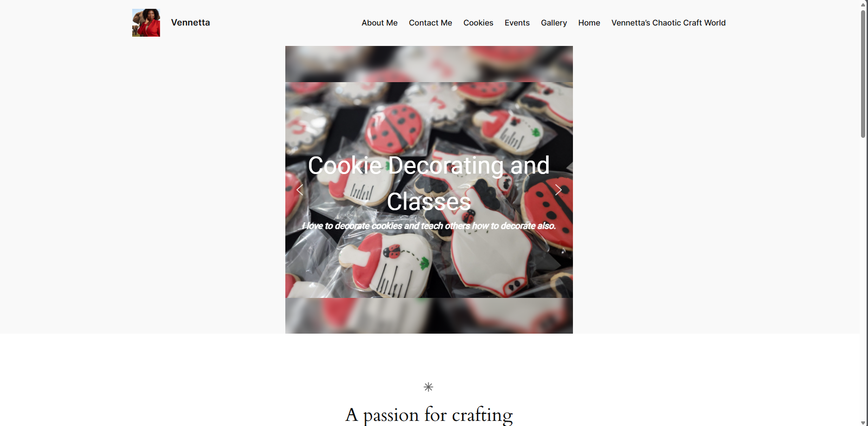
Task: Advance carousel with right arrow
Action: tap(558, 190)
